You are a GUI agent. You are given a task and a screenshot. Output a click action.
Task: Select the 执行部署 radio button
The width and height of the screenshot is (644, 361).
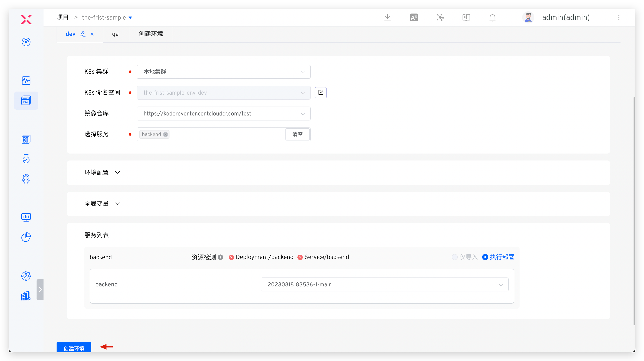pyautogui.click(x=485, y=257)
